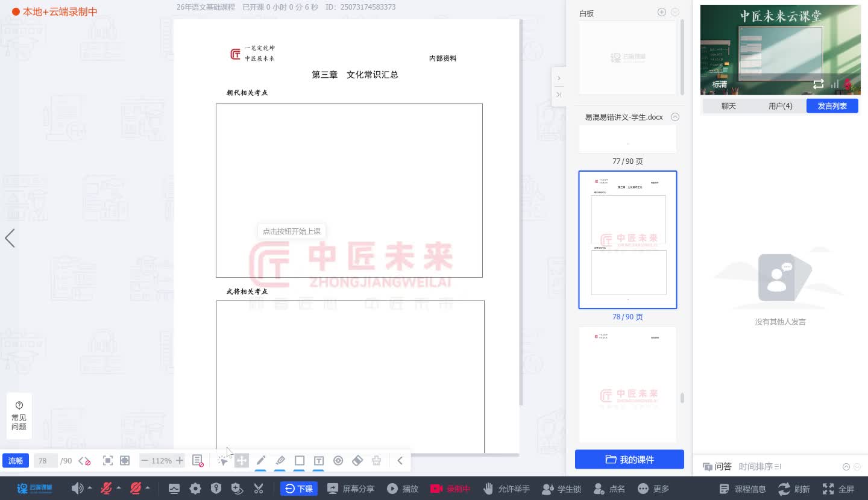Switch to the 用户(4) users tab

tap(780, 105)
